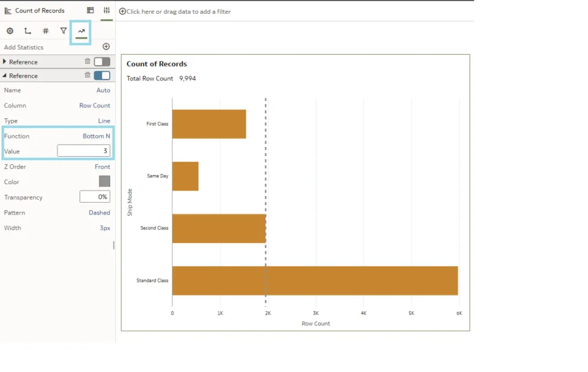Click the Add Statistics plus icon

click(x=106, y=46)
